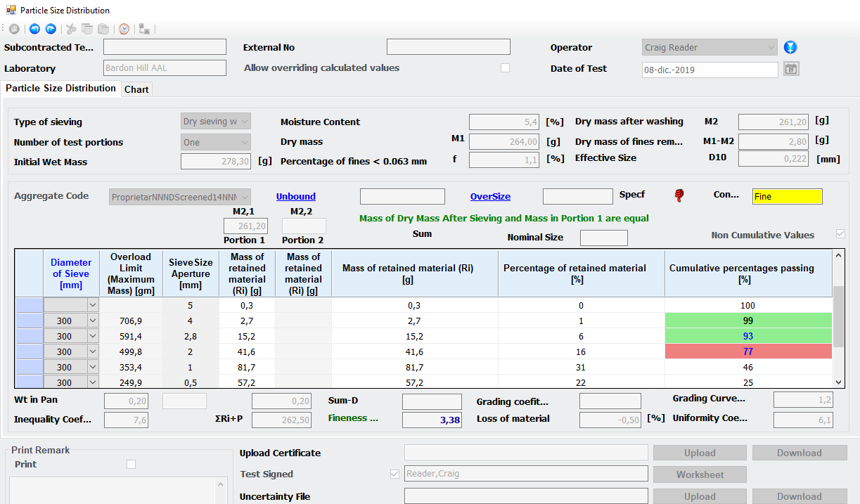Click Download button for Upload Certificate

[x=800, y=453]
